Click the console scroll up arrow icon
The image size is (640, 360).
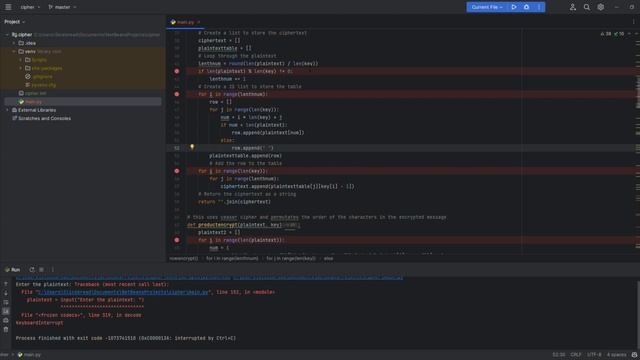click(6, 284)
